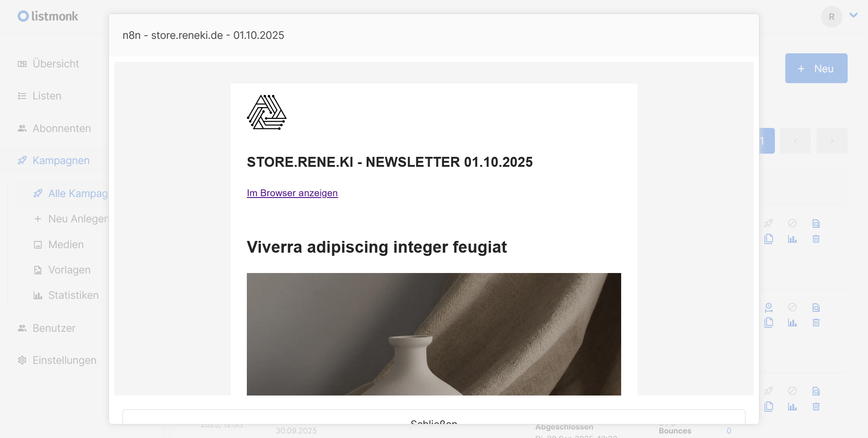Click the scheduled campaign clock icon
This screenshot has height=438, width=868.
769,307
